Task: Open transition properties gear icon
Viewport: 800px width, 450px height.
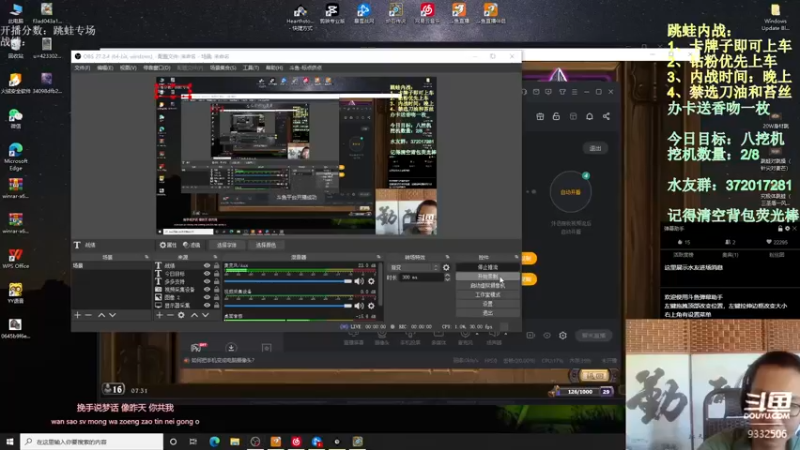Action: [446, 267]
